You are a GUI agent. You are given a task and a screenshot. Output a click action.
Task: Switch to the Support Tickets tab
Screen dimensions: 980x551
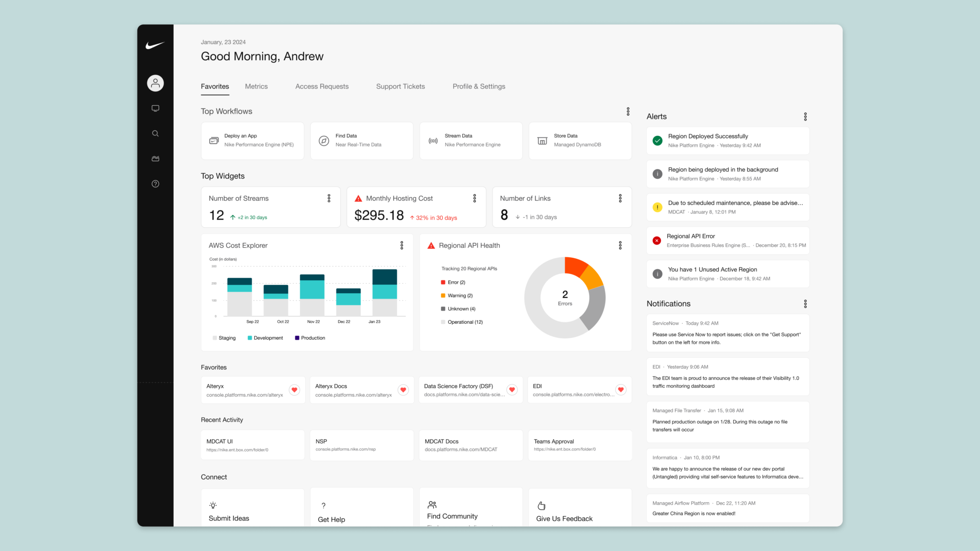[x=400, y=87]
